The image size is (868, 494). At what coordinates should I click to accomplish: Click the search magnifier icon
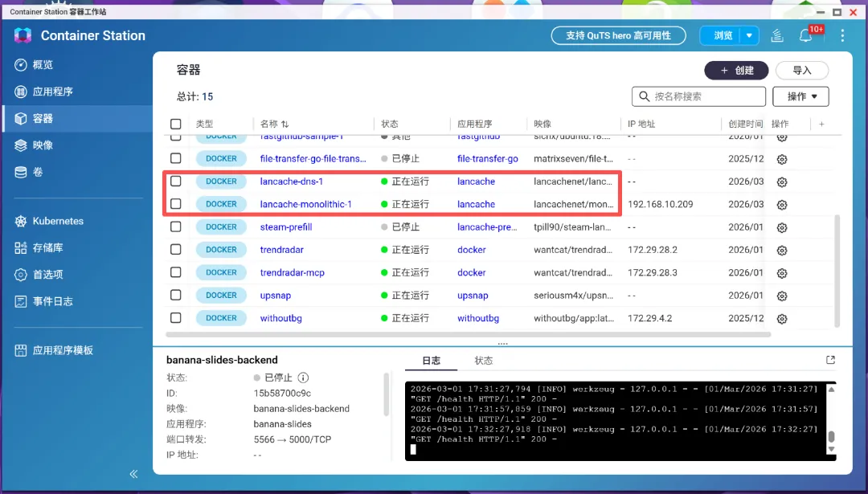coord(644,96)
